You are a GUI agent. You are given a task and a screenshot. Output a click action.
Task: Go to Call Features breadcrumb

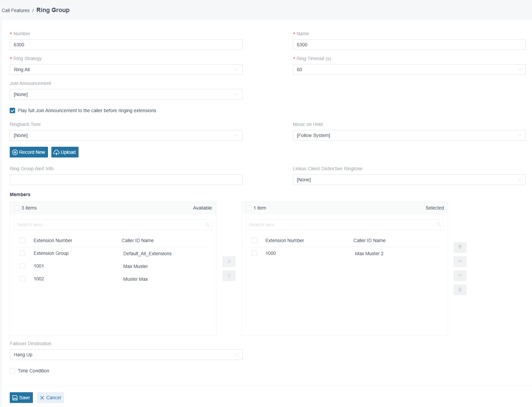[x=15, y=10]
